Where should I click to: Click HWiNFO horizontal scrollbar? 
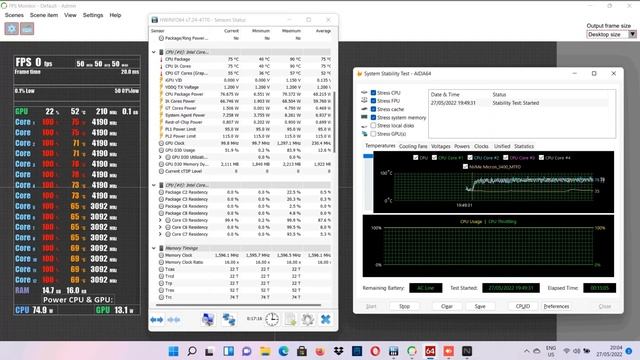click(238, 305)
